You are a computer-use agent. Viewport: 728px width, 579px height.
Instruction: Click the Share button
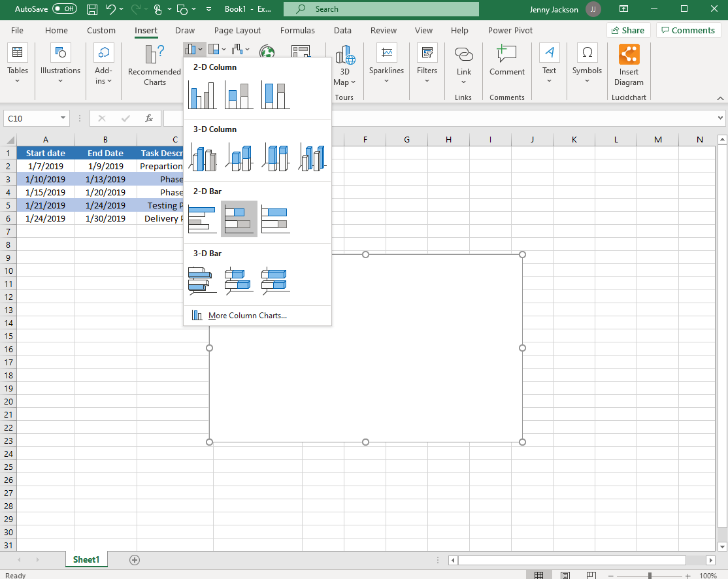(x=627, y=30)
